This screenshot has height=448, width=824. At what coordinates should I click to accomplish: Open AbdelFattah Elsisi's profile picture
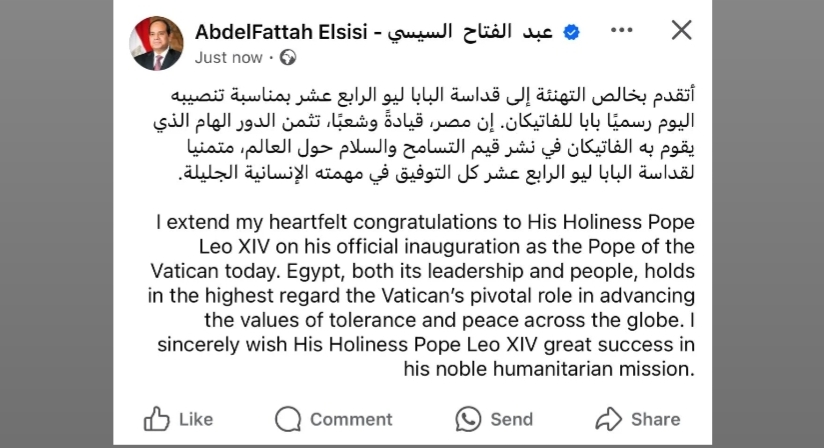pyautogui.click(x=157, y=43)
